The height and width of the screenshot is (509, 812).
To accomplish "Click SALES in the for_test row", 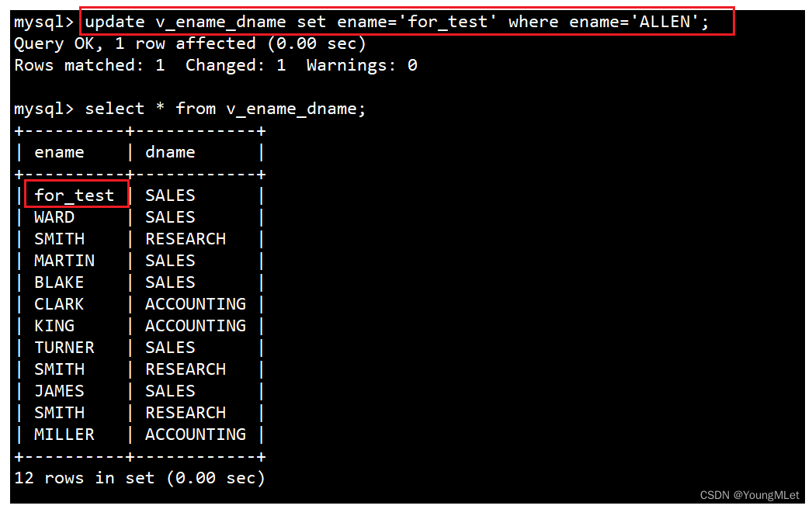I will 170,196.
